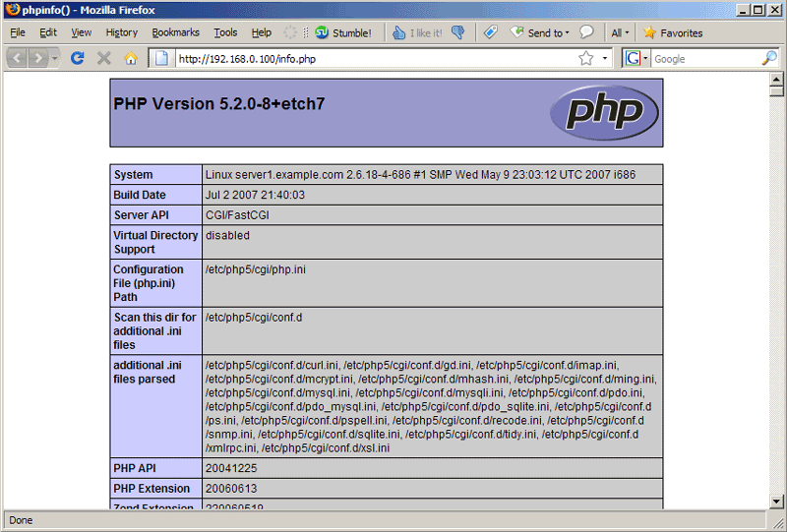
Task: Open the Send to dropdown
Action: [x=540, y=32]
